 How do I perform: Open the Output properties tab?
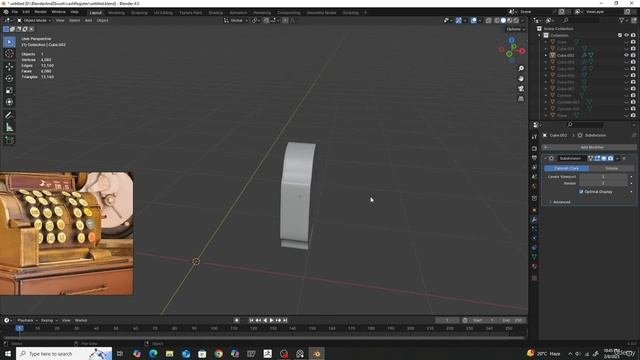click(x=534, y=158)
